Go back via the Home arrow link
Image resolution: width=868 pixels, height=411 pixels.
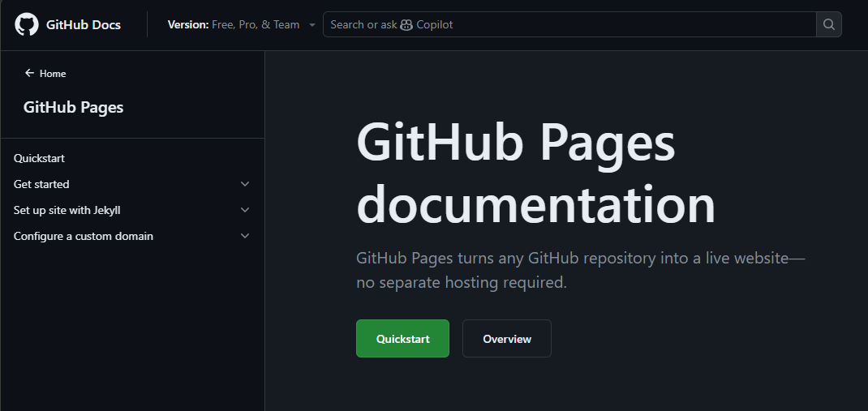[45, 74]
